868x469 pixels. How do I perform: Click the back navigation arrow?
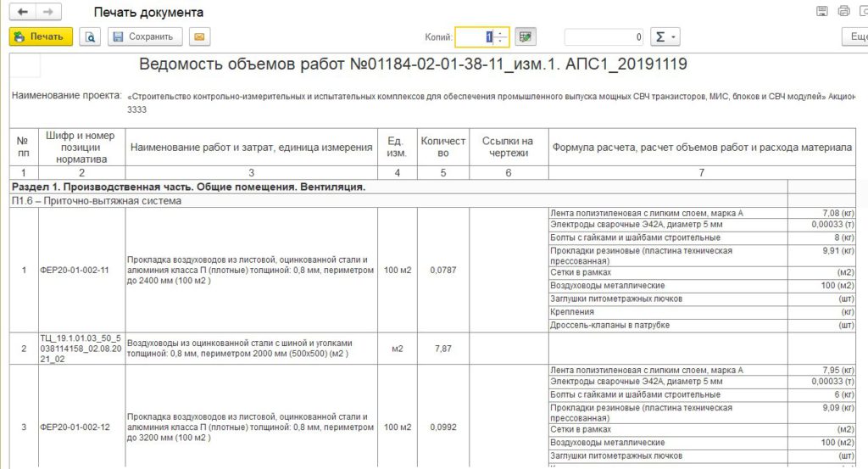point(23,12)
